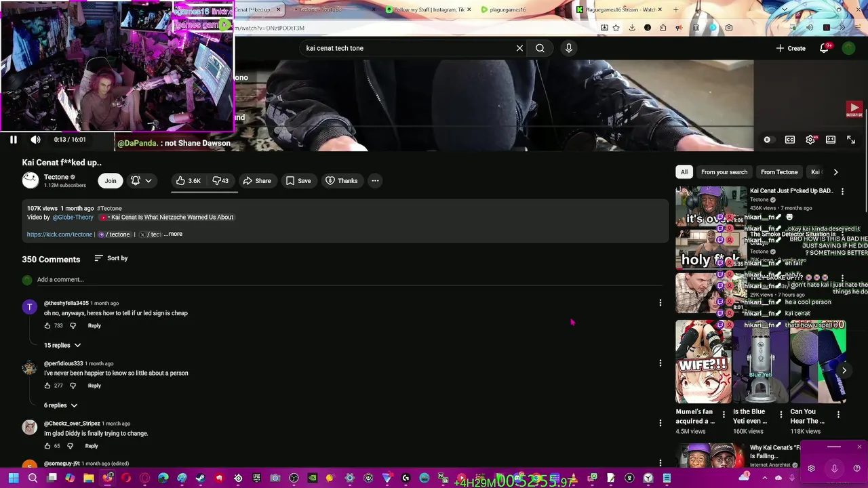Open the player settings gear

810,140
